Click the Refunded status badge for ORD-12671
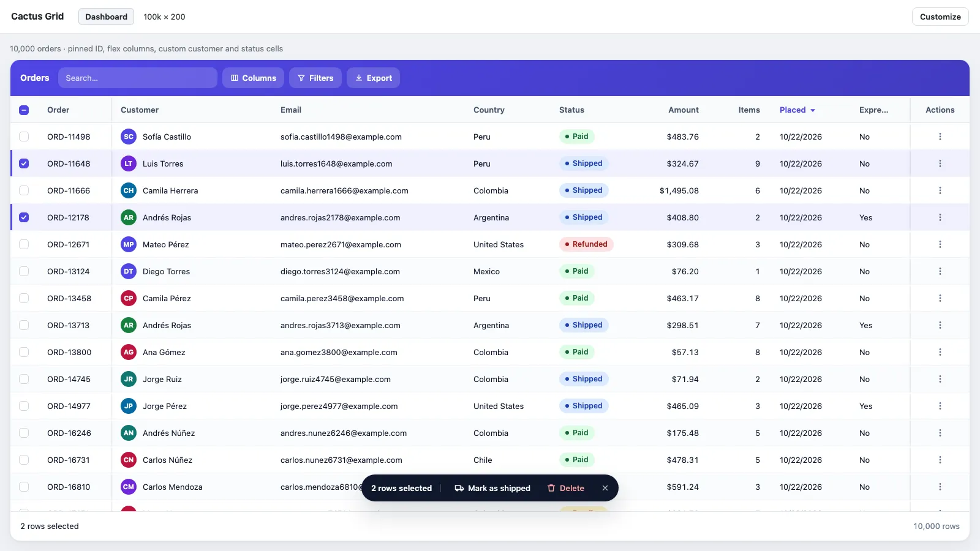980x551 pixels. tap(586, 244)
